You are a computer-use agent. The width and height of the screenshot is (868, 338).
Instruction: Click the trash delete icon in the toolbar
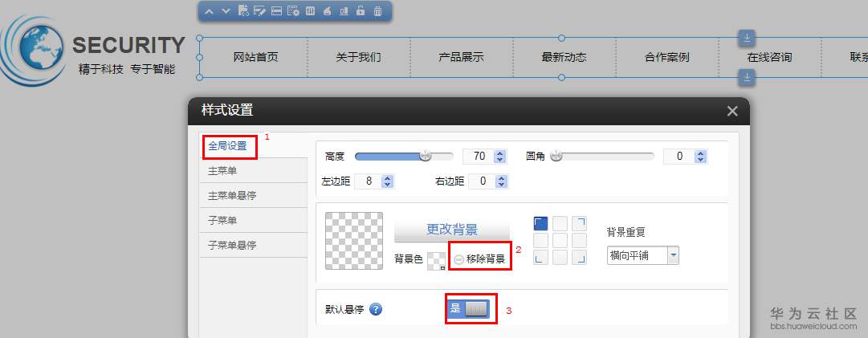click(377, 10)
